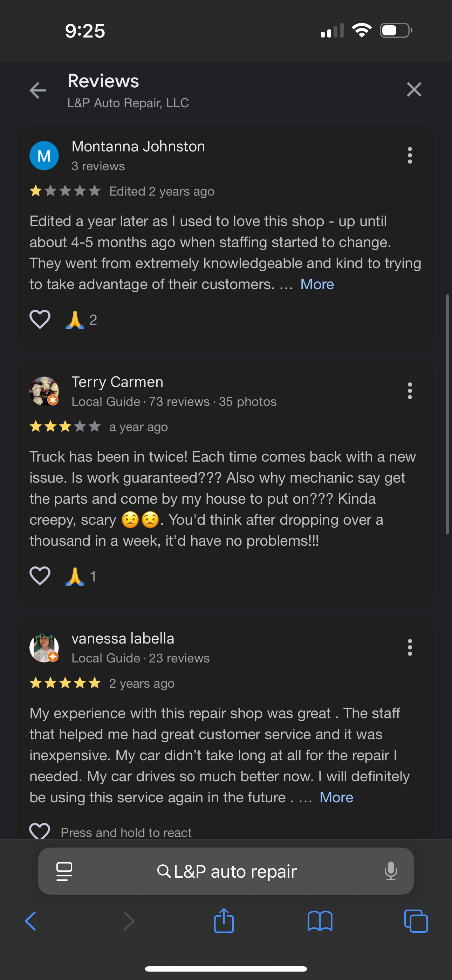Open Safari page settings menu icon
The image size is (452, 980).
point(64,871)
